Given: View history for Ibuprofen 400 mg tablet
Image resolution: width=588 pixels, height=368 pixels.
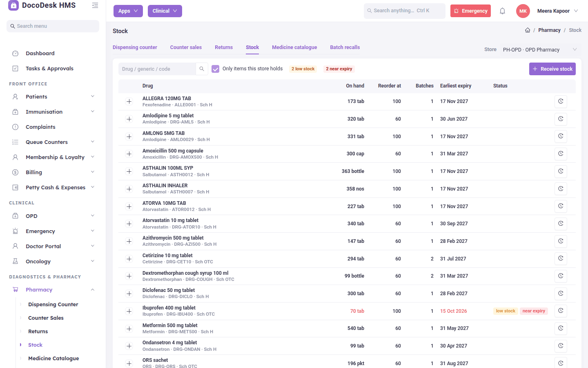Looking at the screenshot, I should point(561,311).
